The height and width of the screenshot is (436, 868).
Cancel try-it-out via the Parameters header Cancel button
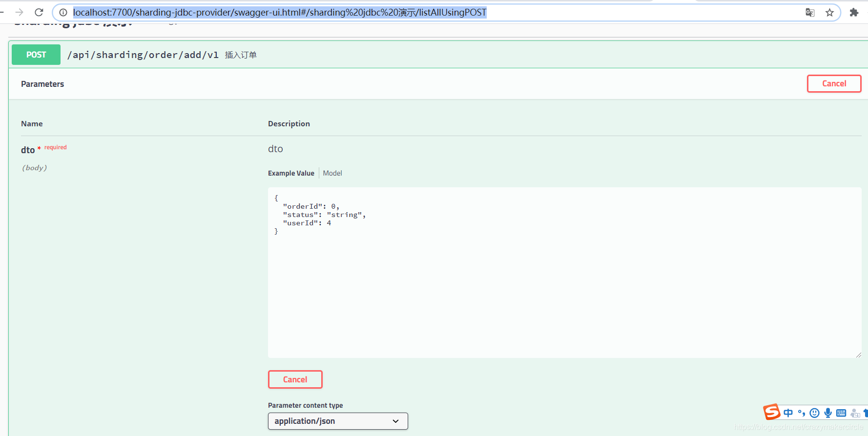pyautogui.click(x=834, y=83)
